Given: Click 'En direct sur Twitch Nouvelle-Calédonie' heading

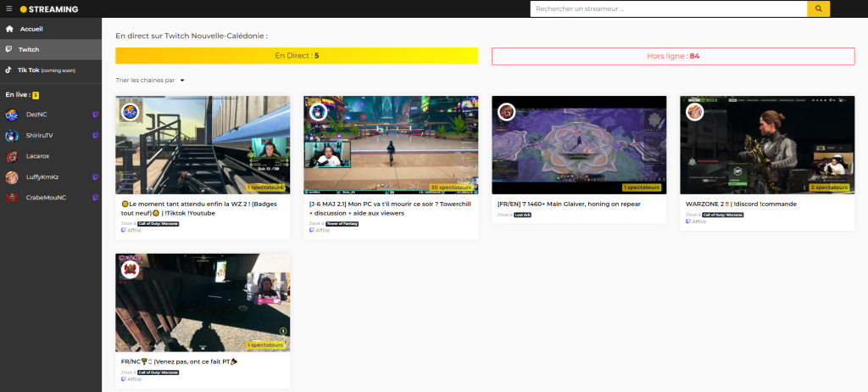Looking at the screenshot, I should 192,36.
